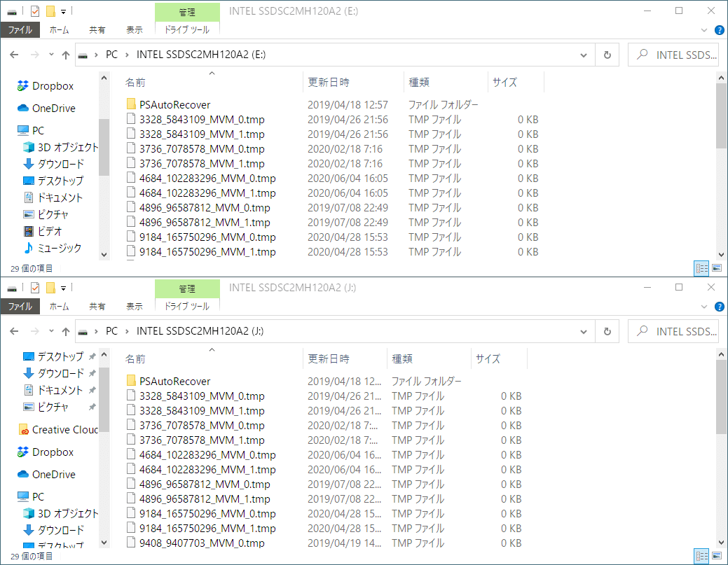Switch to details view in J: window
The width and height of the screenshot is (728, 565).
pos(701,556)
